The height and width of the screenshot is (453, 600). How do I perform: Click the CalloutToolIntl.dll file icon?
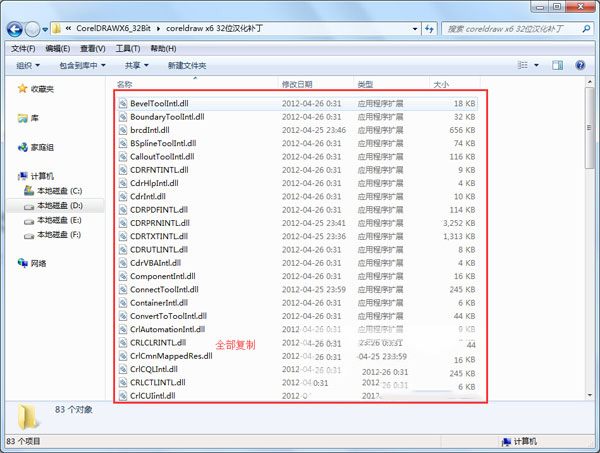(x=123, y=156)
